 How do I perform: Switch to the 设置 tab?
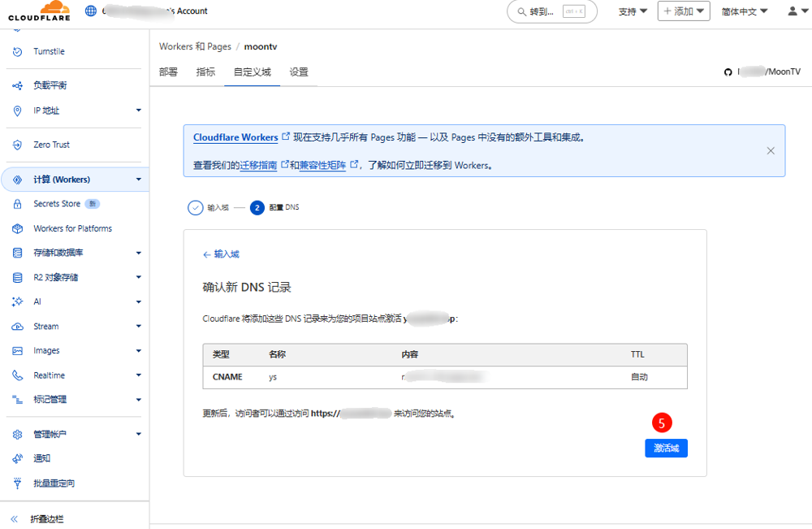[x=299, y=72]
